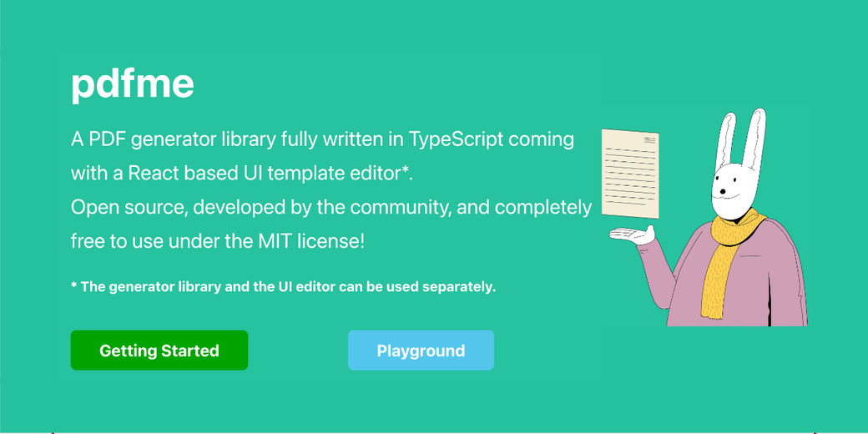The image size is (868, 434).
Task: Click the 'free to use' line
Action: (x=218, y=241)
